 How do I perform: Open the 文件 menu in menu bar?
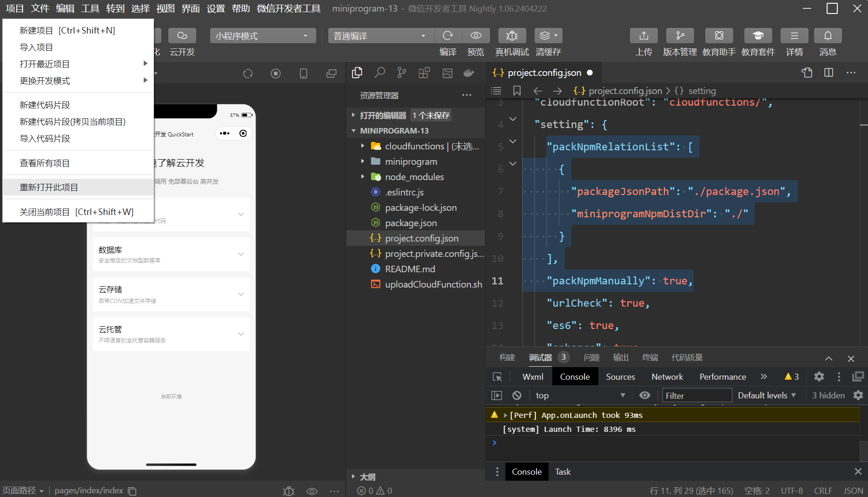40,8
